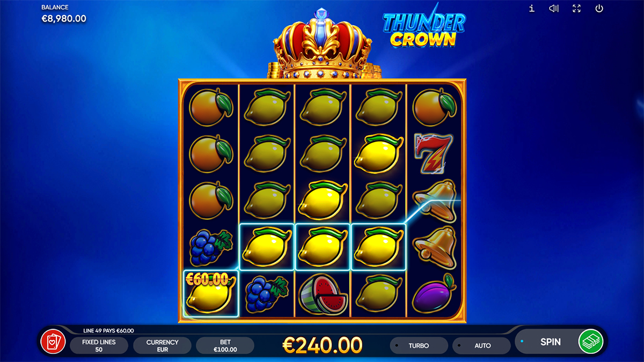
Task: Click the purple plum symbol
Action: coord(434,294)
